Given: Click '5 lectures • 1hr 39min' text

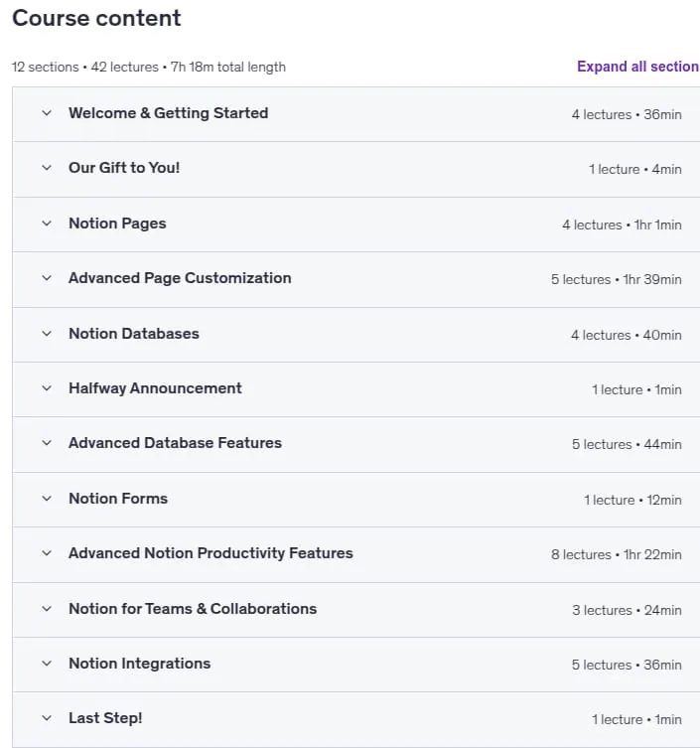Looking at the screenshot, I should tap(616, 279).
